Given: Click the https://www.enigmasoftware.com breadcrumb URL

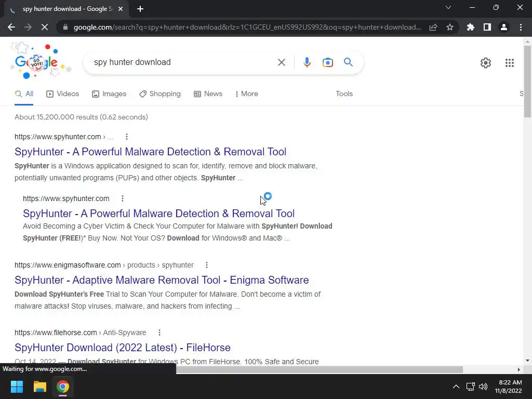Looking at the screenshot, I should coord(68,265).
